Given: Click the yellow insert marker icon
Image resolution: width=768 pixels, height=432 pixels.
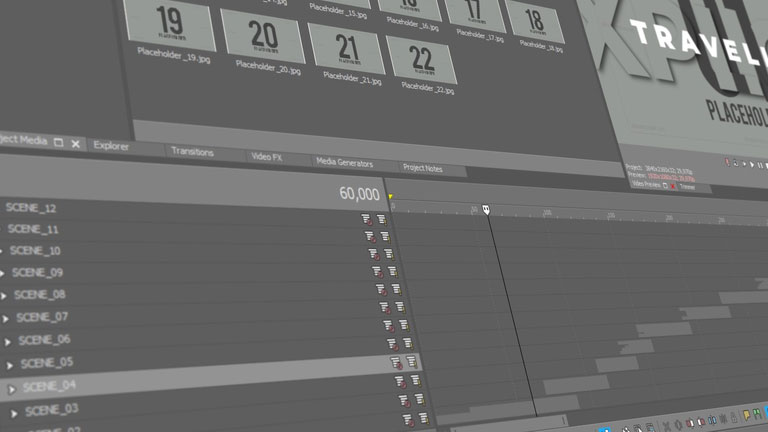Looking at the screenshot, I should [x=746, y=416].
